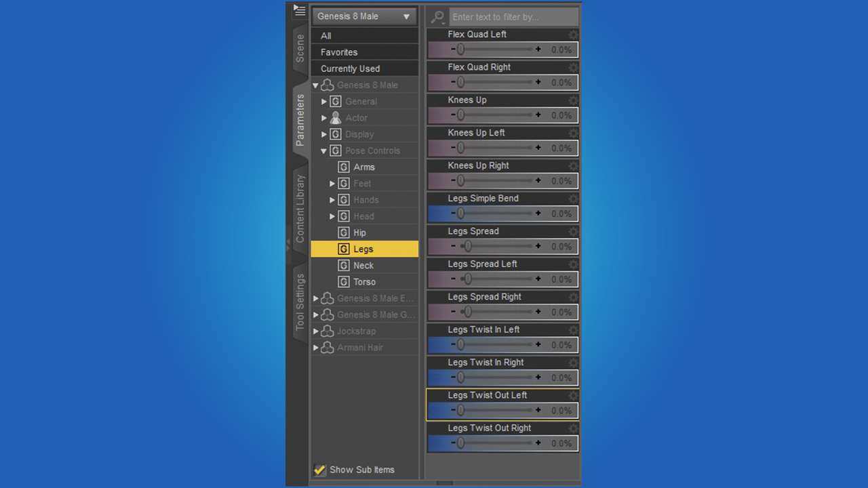Open the gear menu for Legs Spread Left
868x488 pixels.
(574, 264)
